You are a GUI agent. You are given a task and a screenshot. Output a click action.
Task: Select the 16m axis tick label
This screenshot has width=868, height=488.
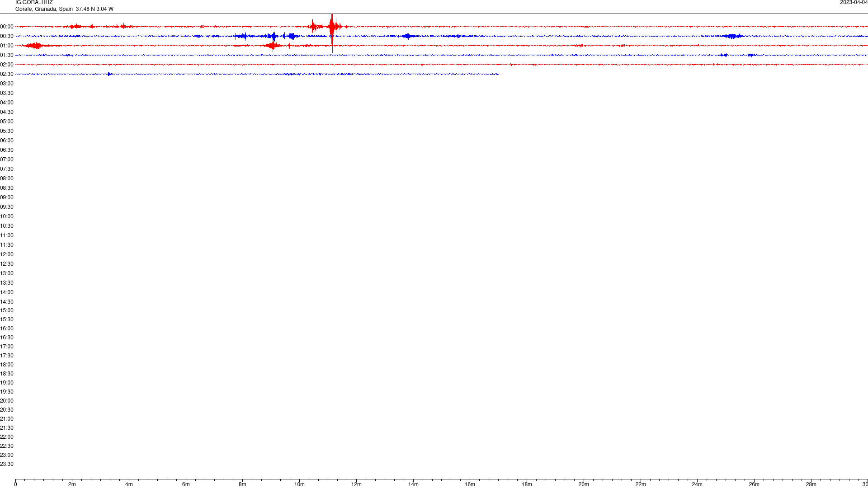(470, 484)
